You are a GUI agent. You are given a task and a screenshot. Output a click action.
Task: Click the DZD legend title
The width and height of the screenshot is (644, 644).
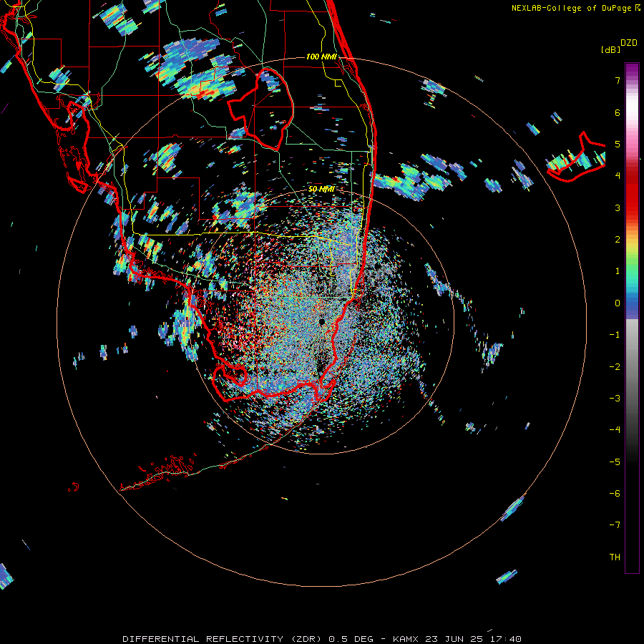[629, 43]
